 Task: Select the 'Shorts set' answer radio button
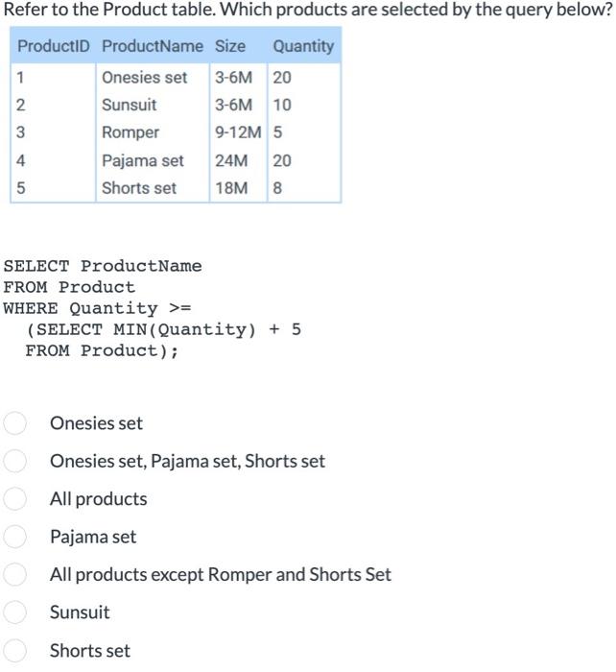point(14,651)
